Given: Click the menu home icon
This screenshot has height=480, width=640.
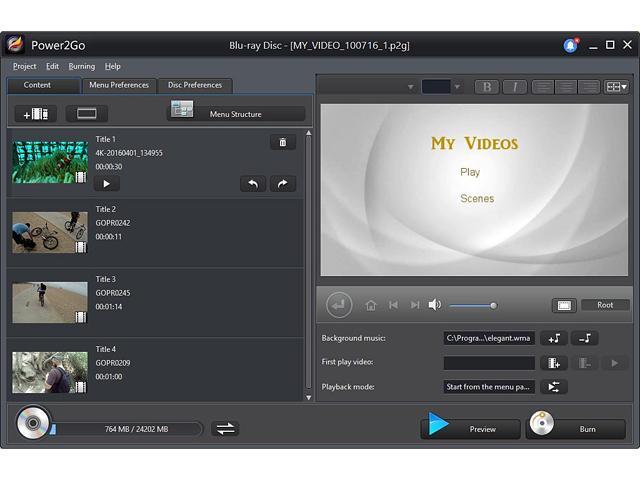Looking at the screenshot, I should pyautogui.click(x=371, y=305).
